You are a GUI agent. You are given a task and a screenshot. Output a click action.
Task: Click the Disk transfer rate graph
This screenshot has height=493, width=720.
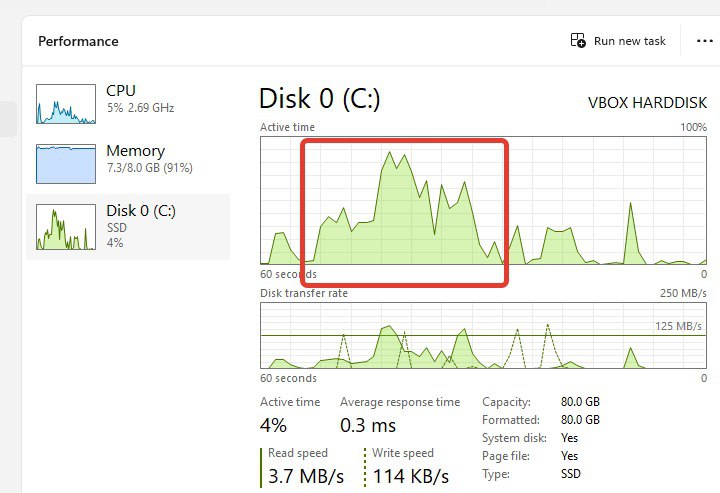(483, 336)
